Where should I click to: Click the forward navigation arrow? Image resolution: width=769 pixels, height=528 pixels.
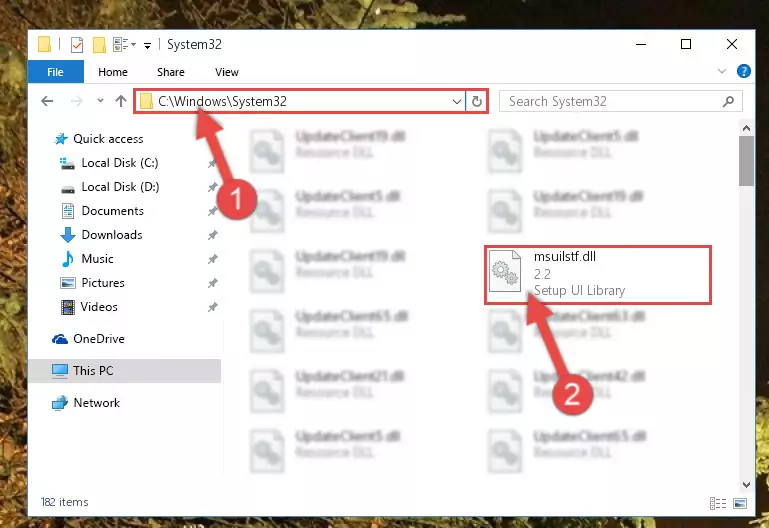(x=77, y=101)
